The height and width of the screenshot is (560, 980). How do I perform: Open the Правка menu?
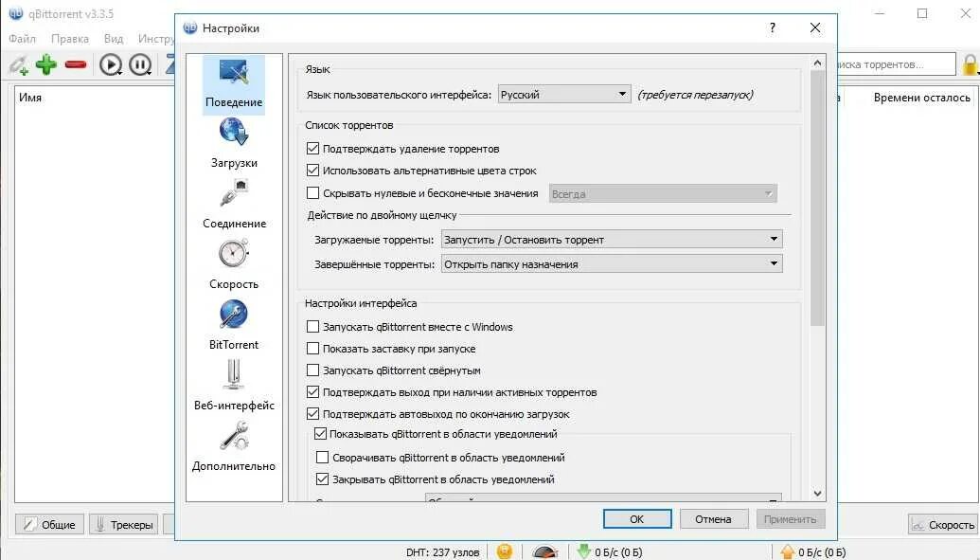point(70,39)
